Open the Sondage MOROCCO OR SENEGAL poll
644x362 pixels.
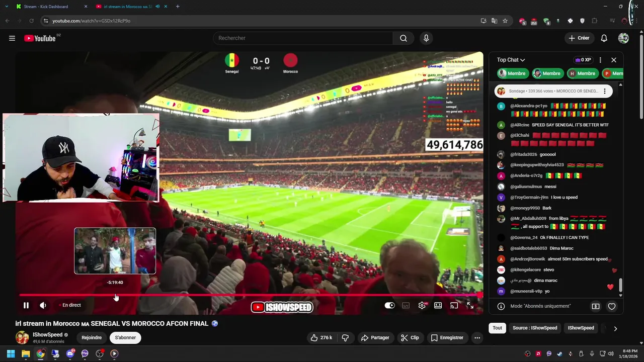553,92
